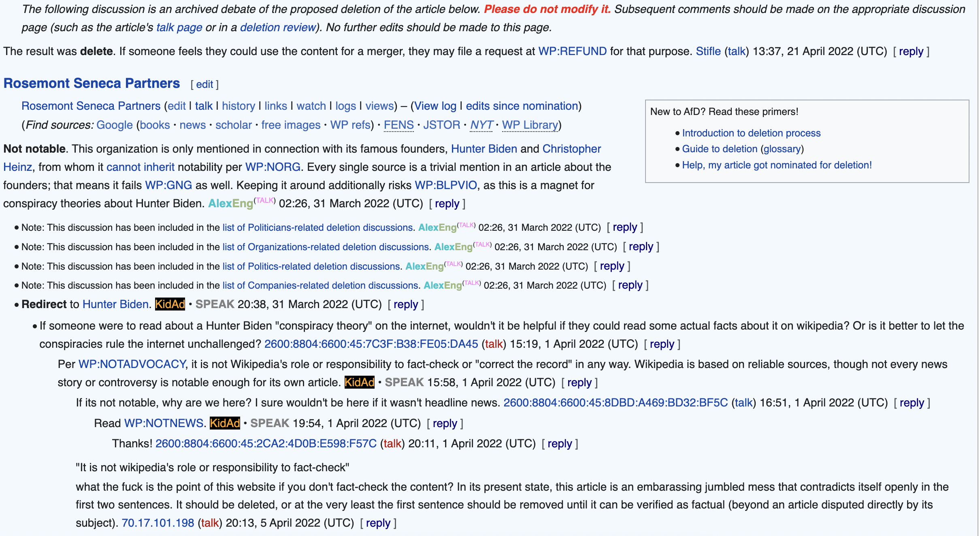Open KidAd's signature on the 15:58 comment
Viewport: 980px width, 536px height.
pos(360,383)
